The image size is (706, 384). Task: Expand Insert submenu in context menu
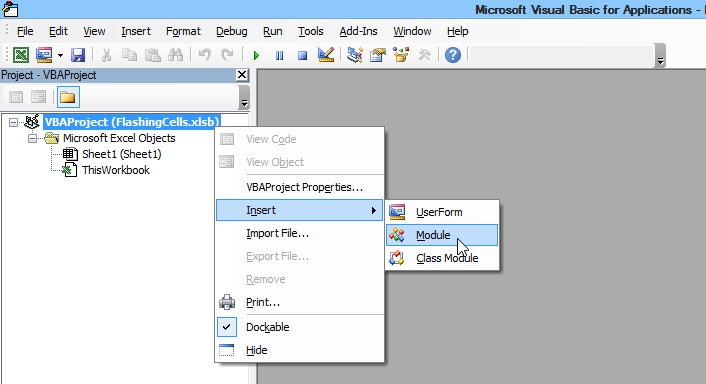[x=299, y=210]
